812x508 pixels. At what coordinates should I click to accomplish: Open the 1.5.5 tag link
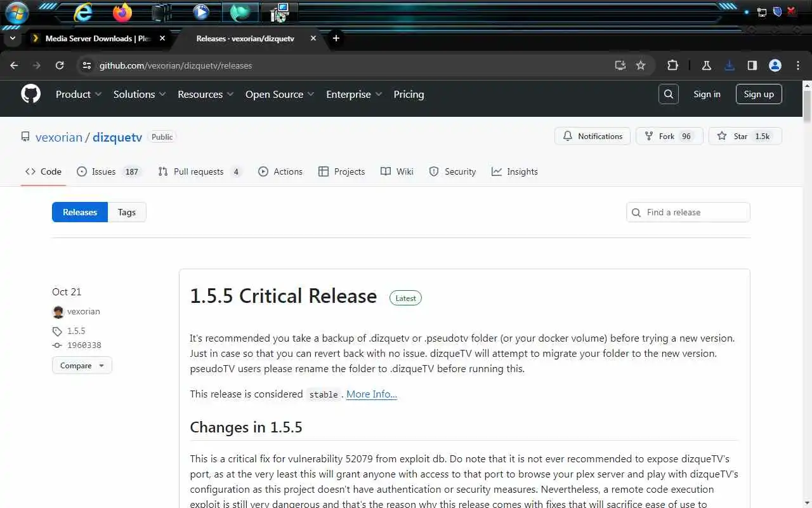(x=76, y=331)
